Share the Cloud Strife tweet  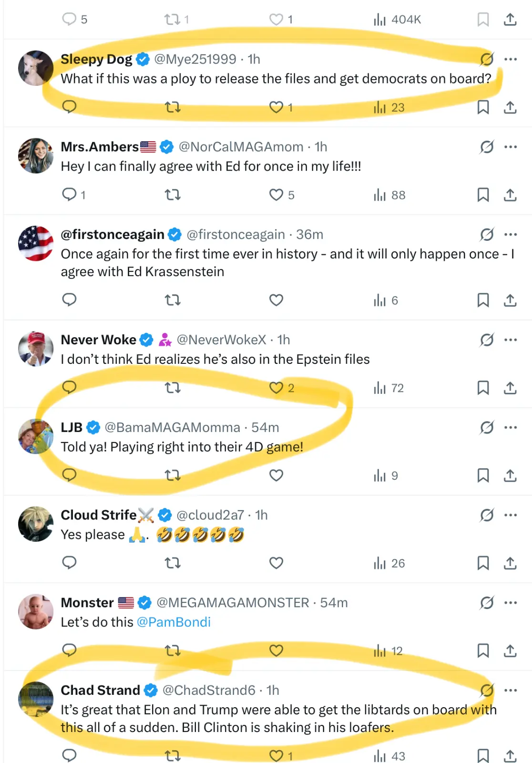[510, 563]
